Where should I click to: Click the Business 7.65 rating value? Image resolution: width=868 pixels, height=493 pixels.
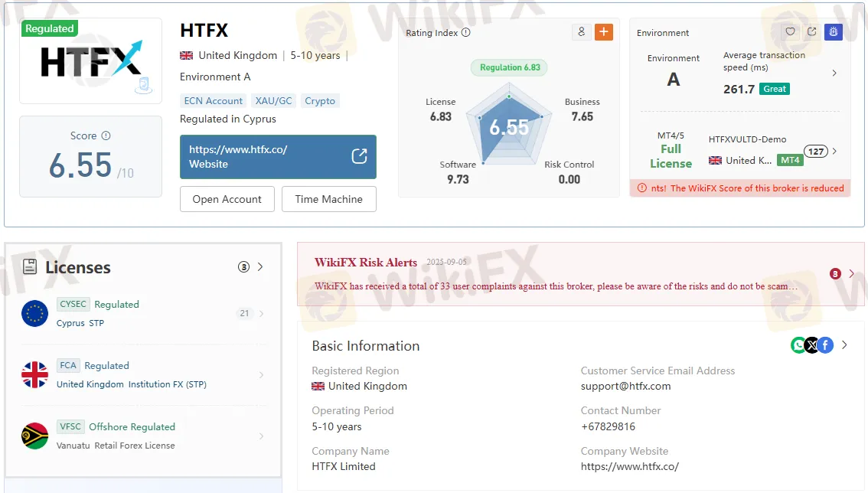coord(582,117)
